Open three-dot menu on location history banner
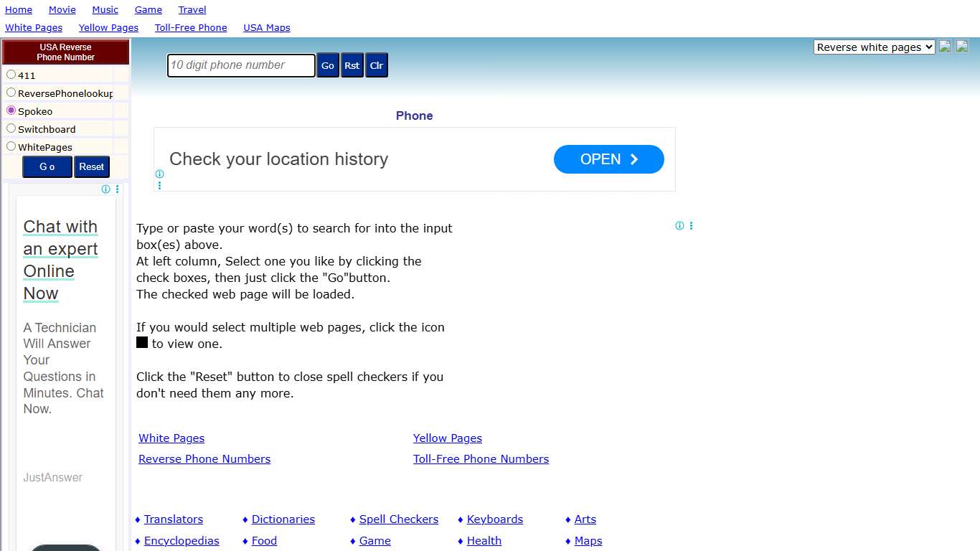The height and width of the screenshot is (551, 980). 159,185
